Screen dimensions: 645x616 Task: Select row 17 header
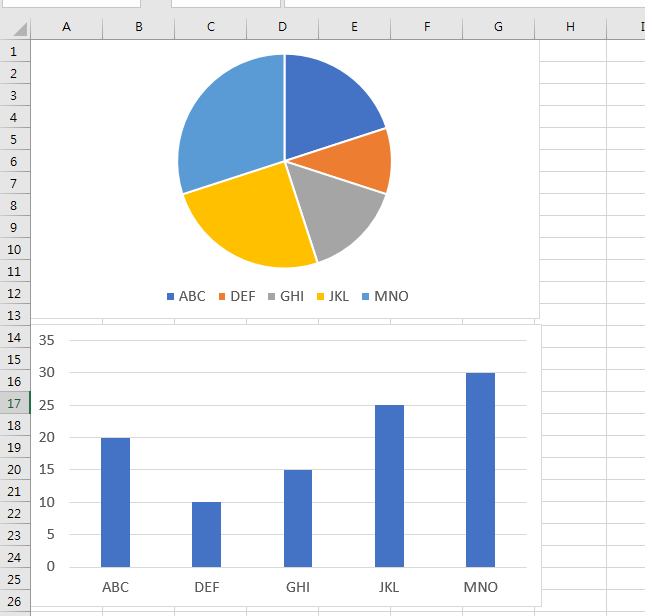pos(15,403)
